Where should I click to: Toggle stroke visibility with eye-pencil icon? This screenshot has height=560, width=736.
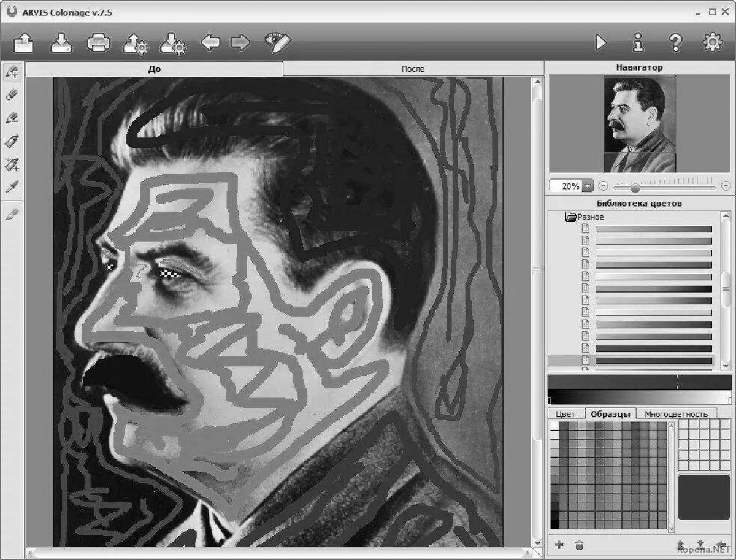(x=277, y=42)
